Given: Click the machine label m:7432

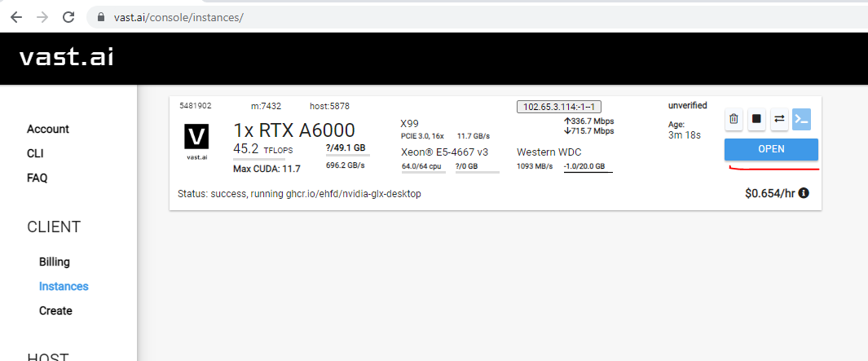Looking at the screenshot, I should [267, 106].
